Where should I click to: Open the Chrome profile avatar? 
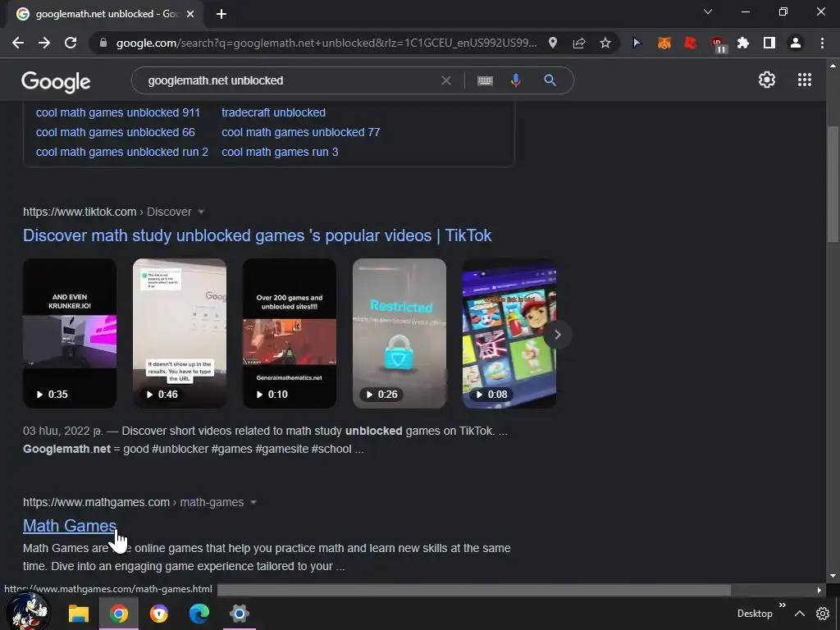click(796, 43)
